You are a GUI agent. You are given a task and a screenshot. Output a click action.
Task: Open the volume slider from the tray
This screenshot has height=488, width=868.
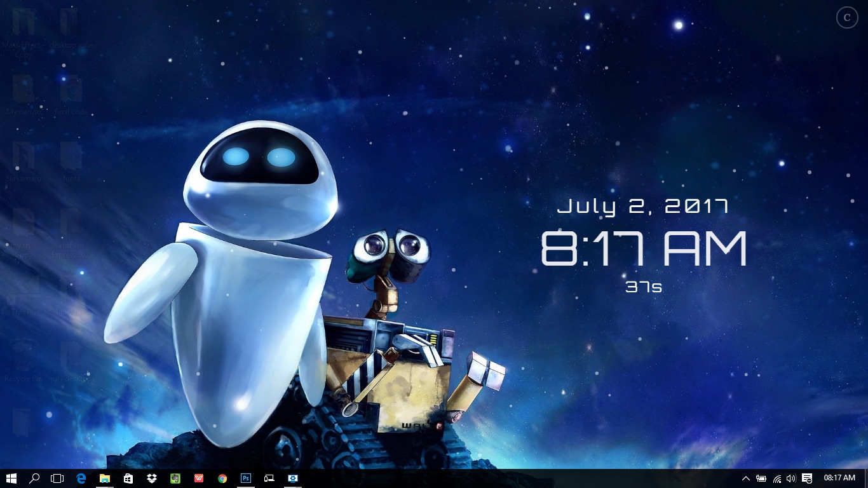pos(792,478)
